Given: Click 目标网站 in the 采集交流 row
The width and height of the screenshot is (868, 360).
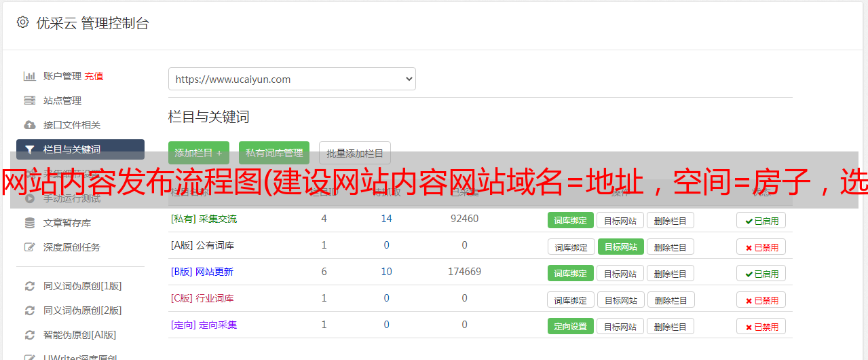Looking at the screenshot, I should (620, 220).
